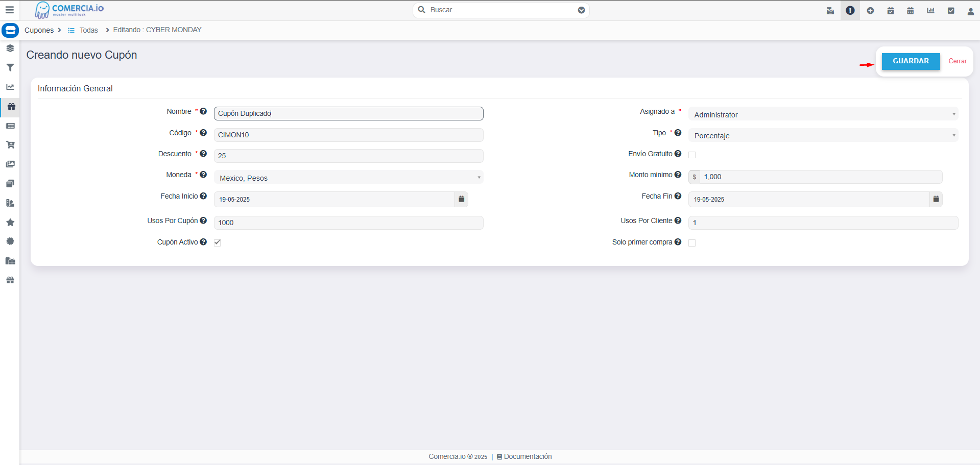Open the Tipo dropdown showing Porcentaje
The height and width of the screenshot is (465, 980).
(x=823, y=135)
